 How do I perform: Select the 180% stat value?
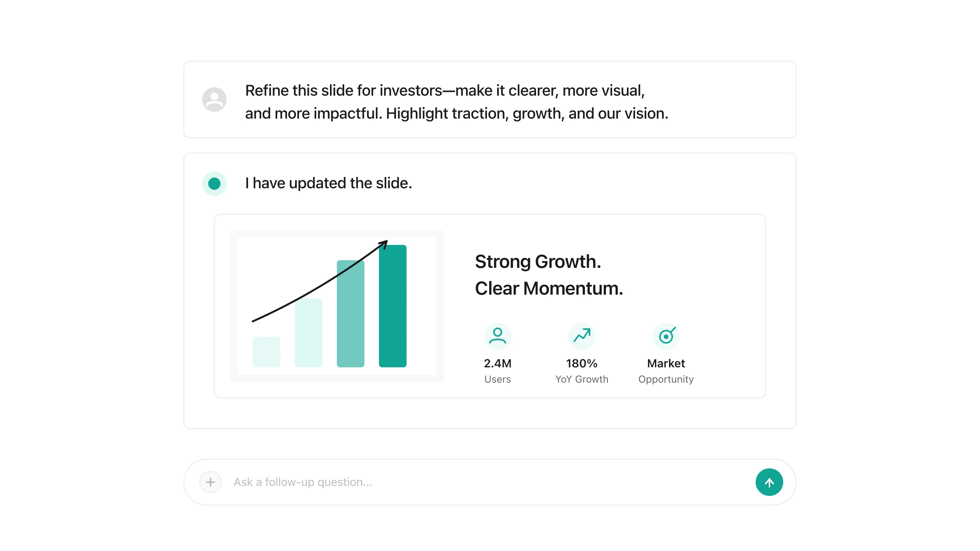[x=581, y=364]
